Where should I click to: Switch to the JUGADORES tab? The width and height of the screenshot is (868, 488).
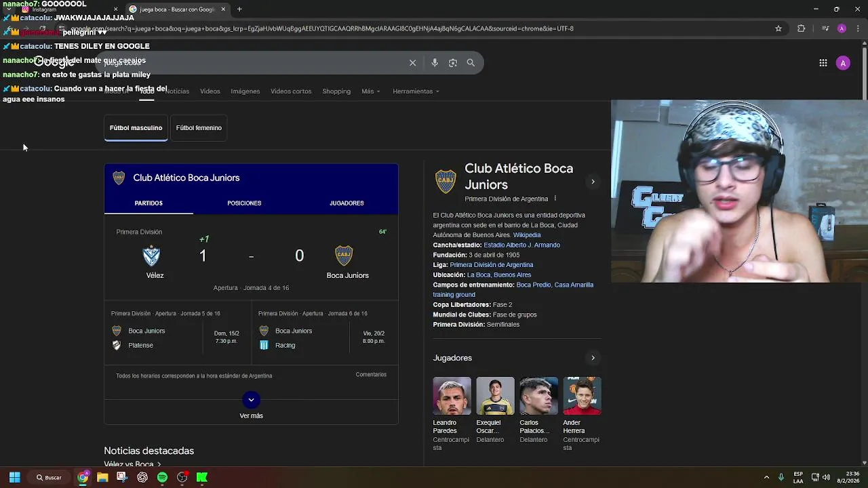[x=347, y=203]
